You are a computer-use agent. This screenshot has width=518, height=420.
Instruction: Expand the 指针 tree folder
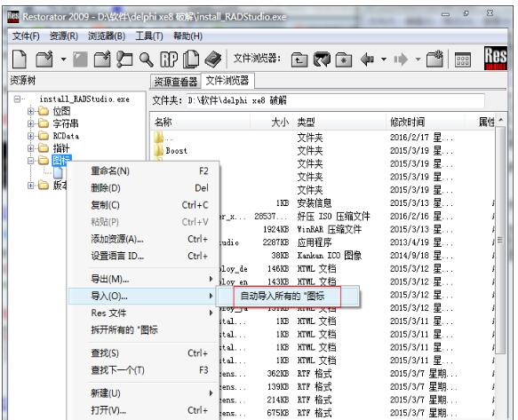coord(30,148)
